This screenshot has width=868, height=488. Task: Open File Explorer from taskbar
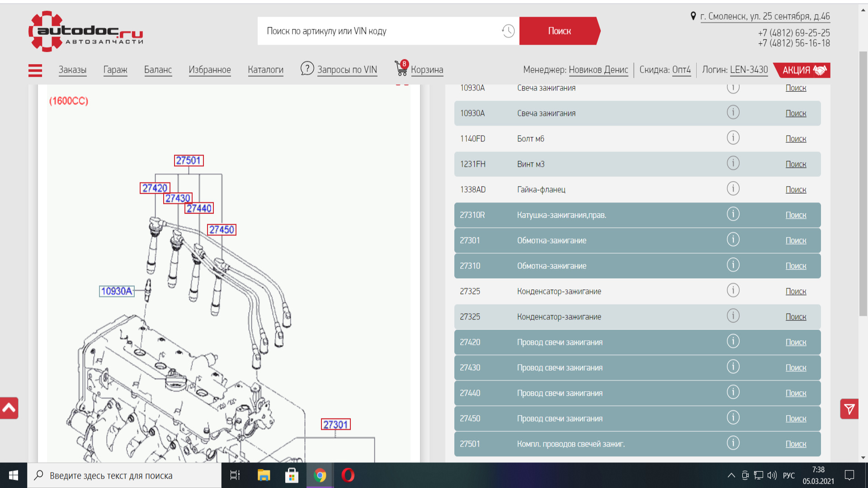264,475
